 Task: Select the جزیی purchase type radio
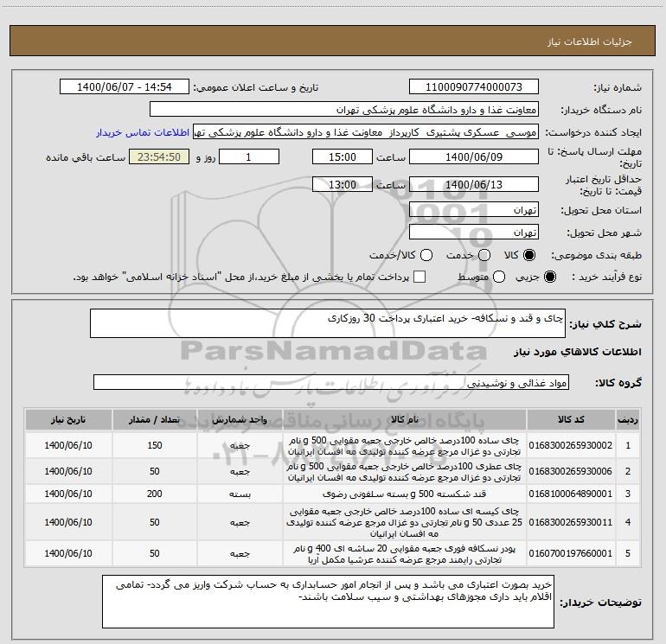coord(549,277)
